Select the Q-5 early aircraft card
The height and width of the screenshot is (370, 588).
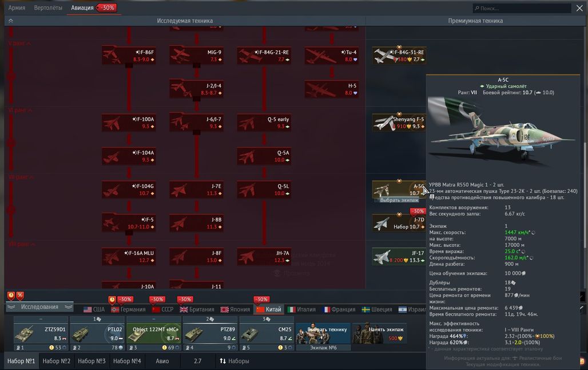[264, 122]
